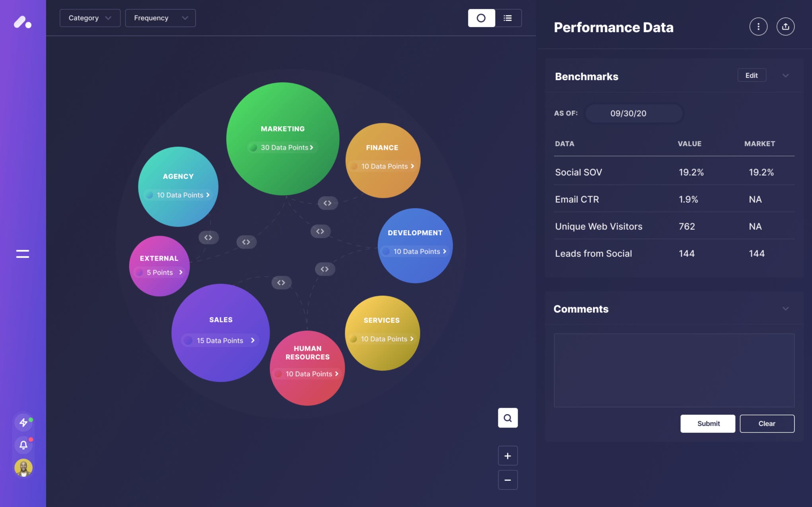The width and height of the screenshot is (812, 507).
Task: Click connector toggle between Marketing and Finance
Action: point(327,203)
